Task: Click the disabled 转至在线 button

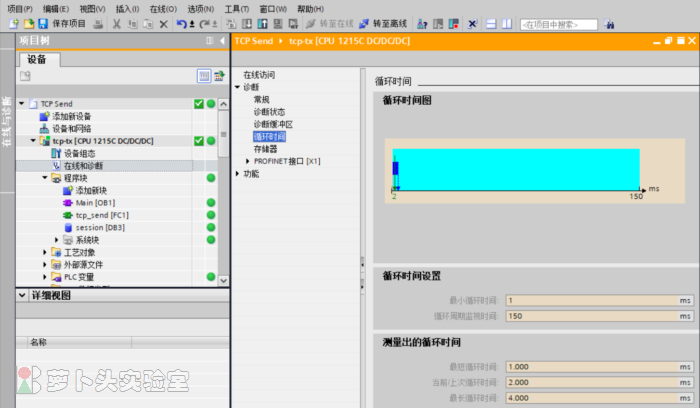Action: (330, 24)
